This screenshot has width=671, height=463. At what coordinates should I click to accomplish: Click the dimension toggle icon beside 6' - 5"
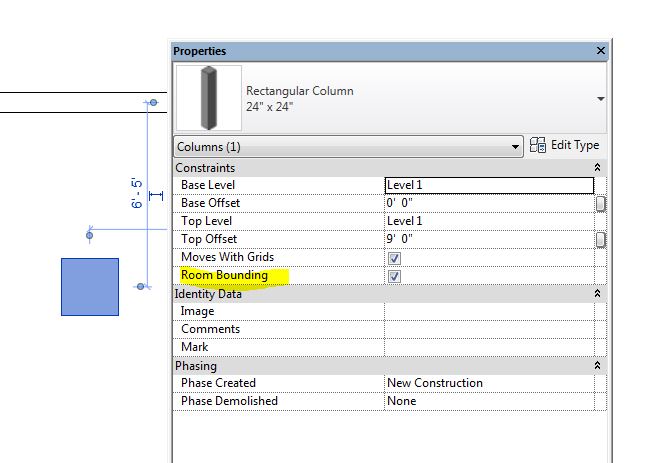[x=156, y=196]
